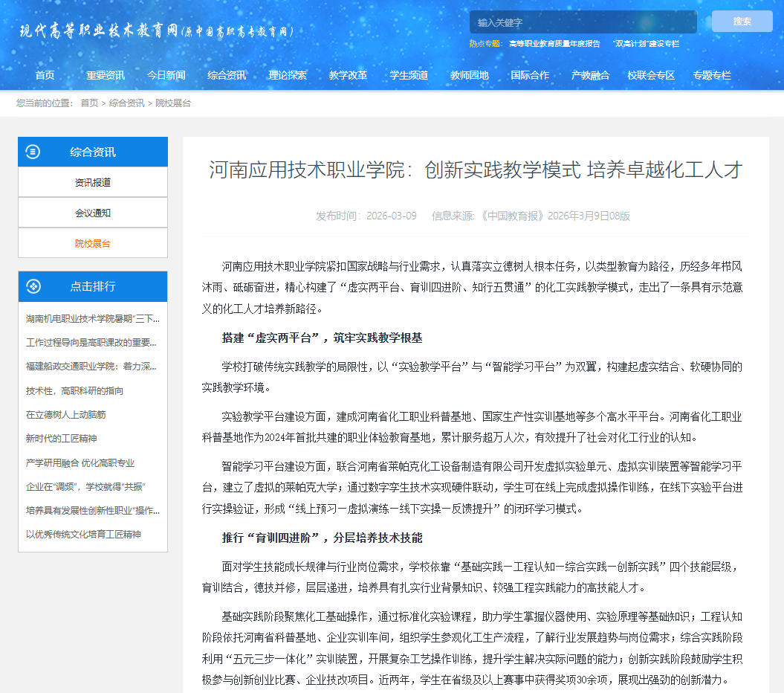This screenshot has height=693, width=784.
Task: Click the 点击排行 sidebar header icon
Action: tap(33, 286)
